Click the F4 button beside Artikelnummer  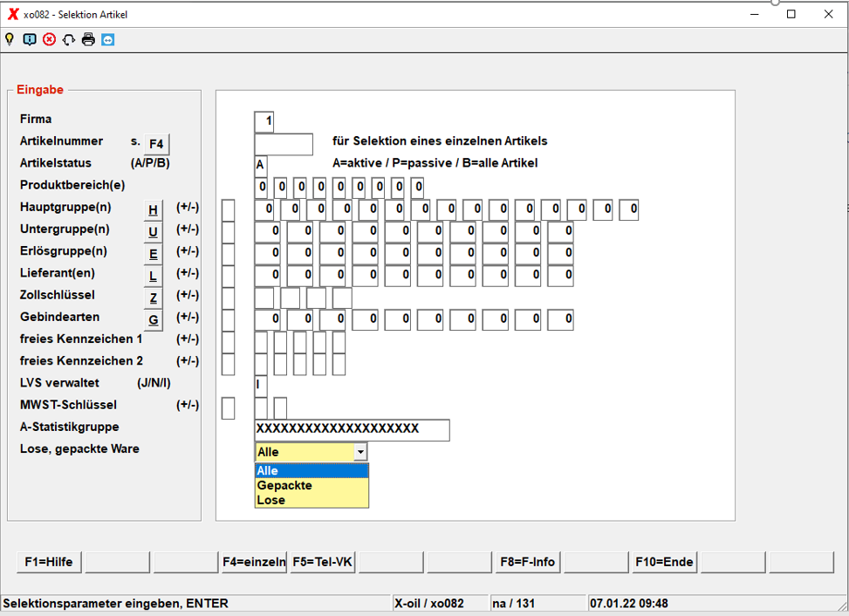point(156,143)
